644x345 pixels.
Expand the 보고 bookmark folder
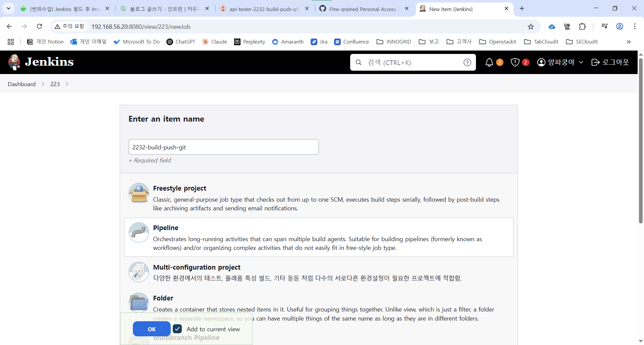[429, 42]
